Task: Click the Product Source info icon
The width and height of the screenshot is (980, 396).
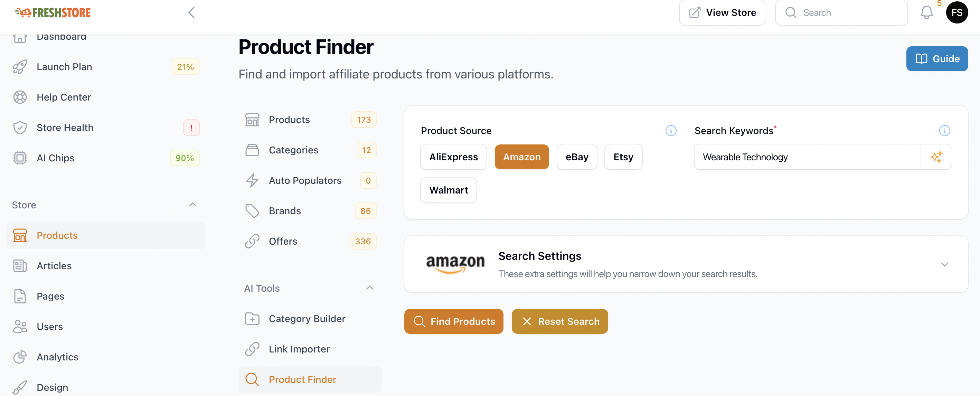Action: (671, 131)
